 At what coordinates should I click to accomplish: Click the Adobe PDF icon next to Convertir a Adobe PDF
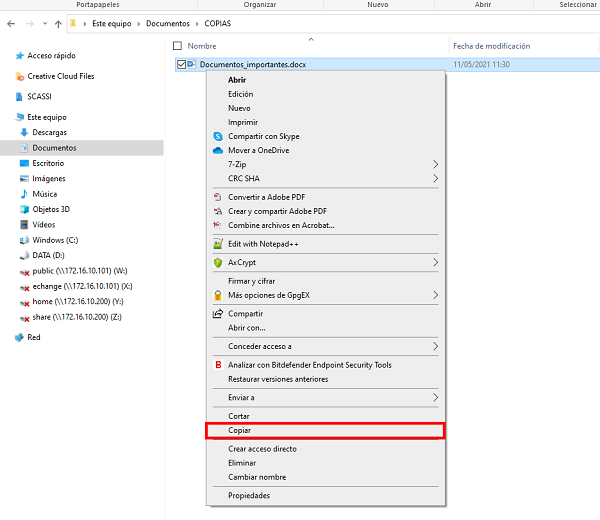click(x=217, y=197)
